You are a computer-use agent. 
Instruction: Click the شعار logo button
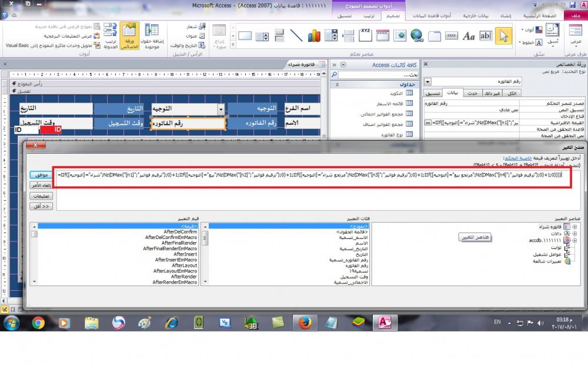pyautogui.click(x=196, y=26)
